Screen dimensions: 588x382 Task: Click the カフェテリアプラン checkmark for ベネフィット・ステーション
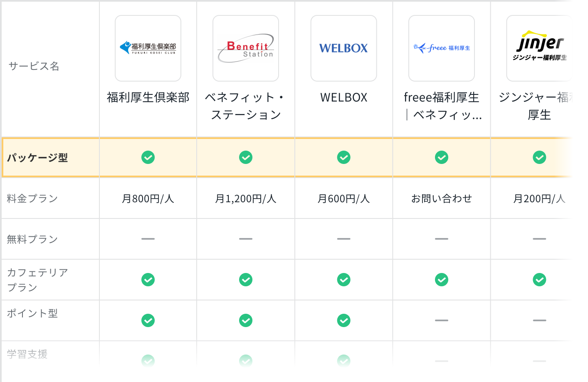pyautogui.click(x=246, y=280)
